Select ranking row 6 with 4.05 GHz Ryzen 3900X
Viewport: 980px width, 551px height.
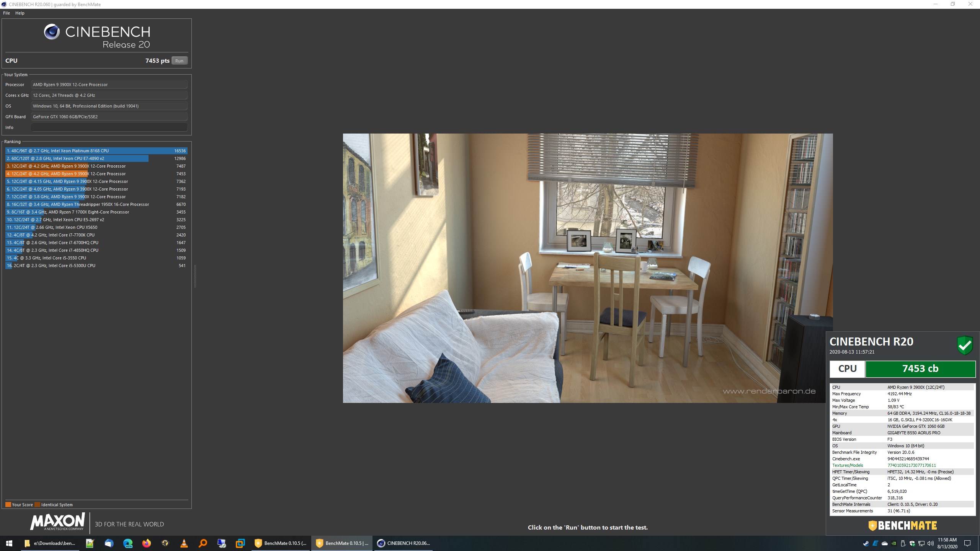click(96, 189)
